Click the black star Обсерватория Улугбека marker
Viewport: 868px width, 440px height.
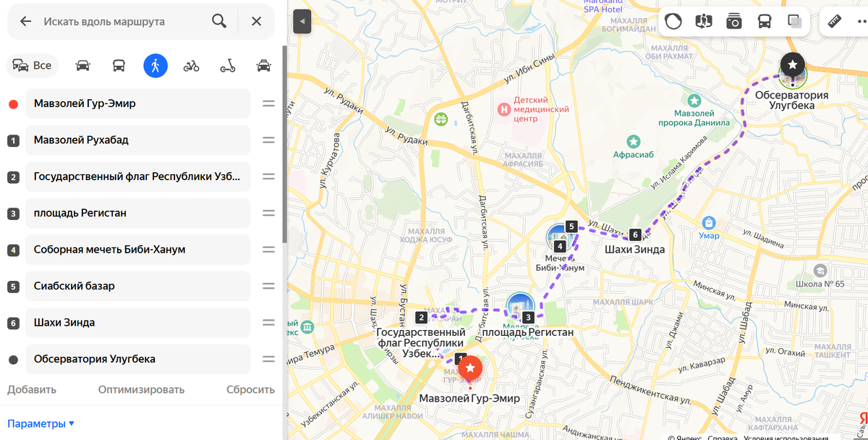(x=793, y=65)
